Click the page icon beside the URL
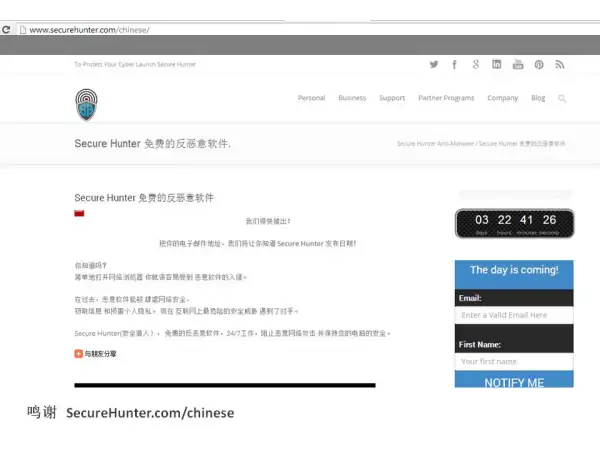 coord(23,29)
